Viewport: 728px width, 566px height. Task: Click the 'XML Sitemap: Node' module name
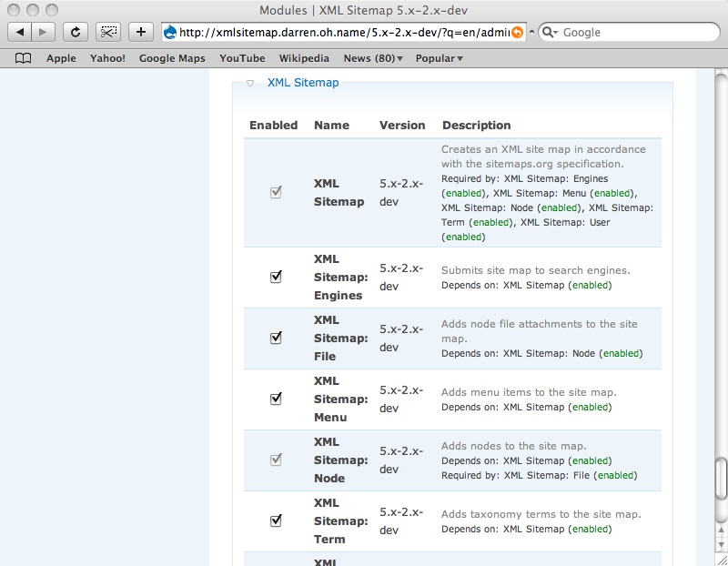click(340, 460)
